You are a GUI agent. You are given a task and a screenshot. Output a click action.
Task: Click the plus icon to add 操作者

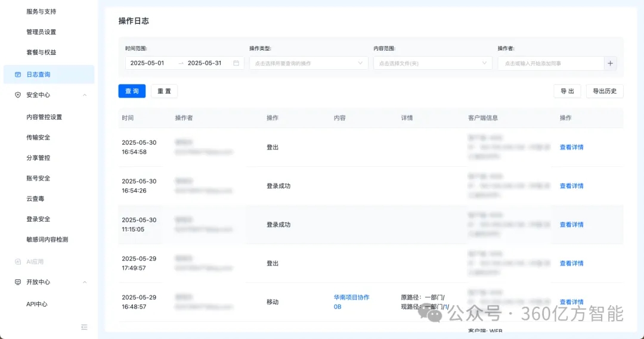click(611, 63)
